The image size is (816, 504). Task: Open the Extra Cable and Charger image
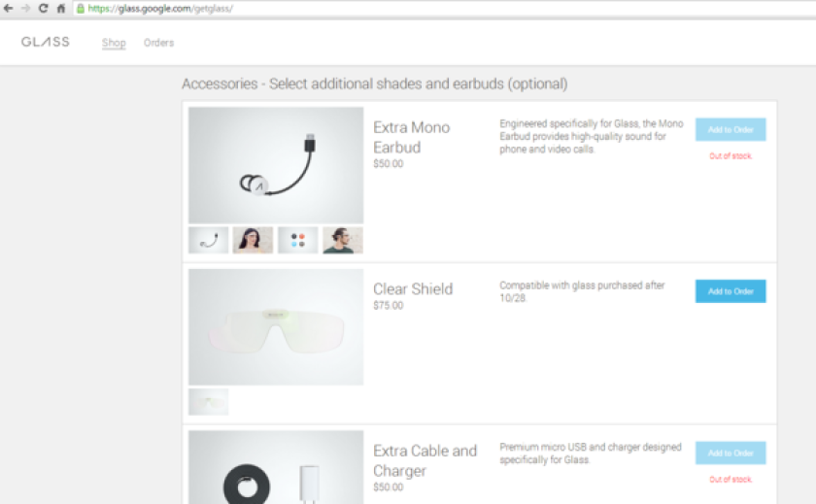click(276, 467)
